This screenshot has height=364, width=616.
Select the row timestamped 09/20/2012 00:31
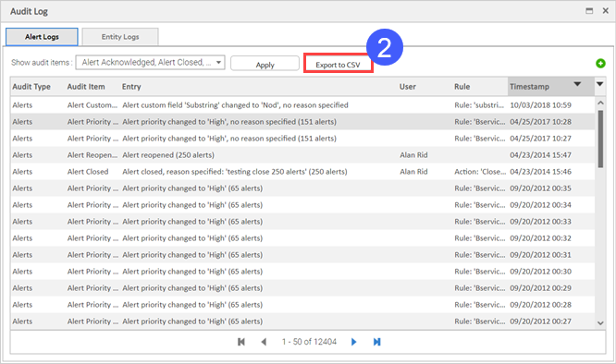coord(302,255)
